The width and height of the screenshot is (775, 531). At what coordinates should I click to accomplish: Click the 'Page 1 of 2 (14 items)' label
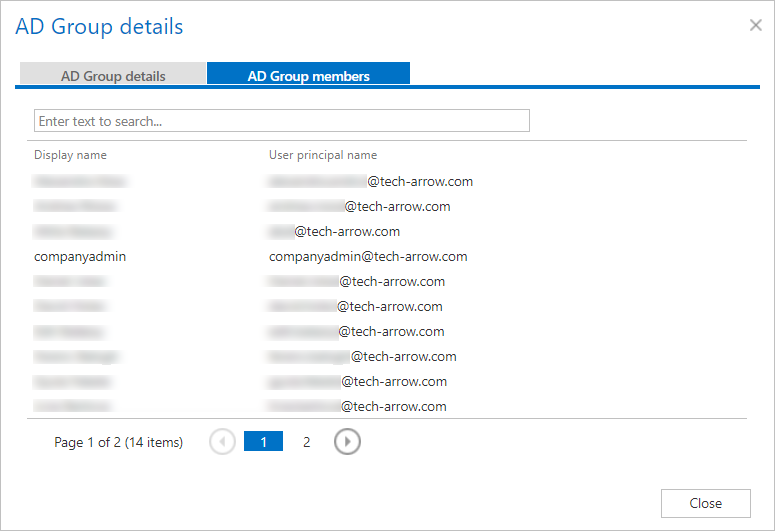pos(118,442)
